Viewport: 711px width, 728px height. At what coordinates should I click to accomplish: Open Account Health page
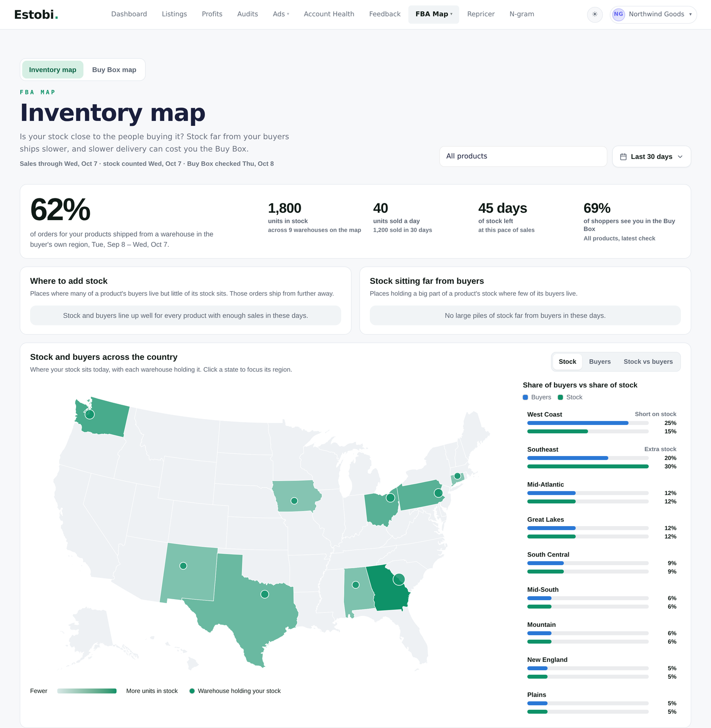coord(329,14)
